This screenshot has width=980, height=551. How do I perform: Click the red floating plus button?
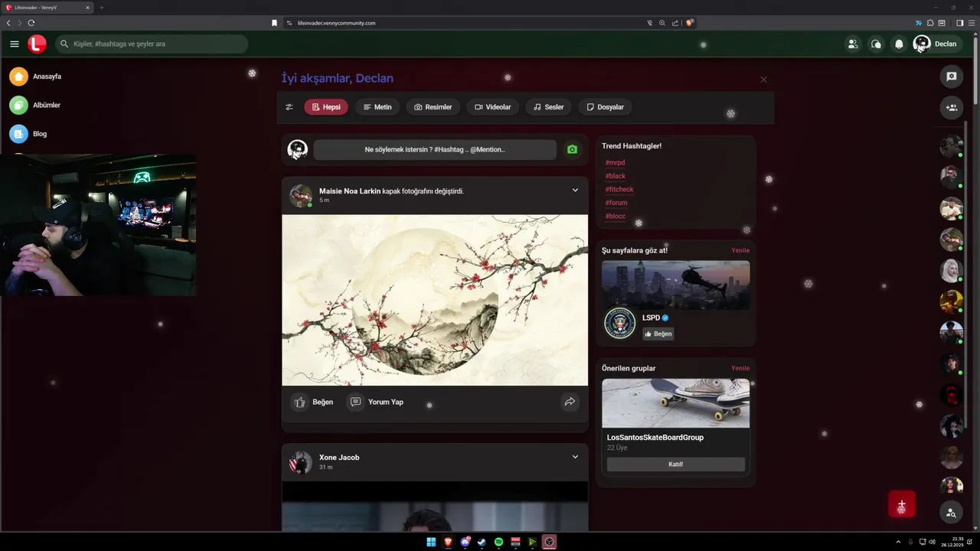click(x=901, y=505)
